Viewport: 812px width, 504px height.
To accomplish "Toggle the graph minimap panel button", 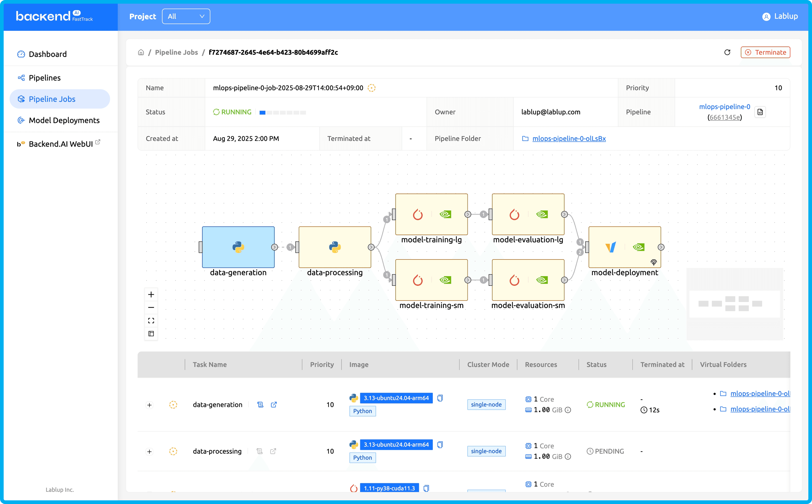I will tap(151, 334).
